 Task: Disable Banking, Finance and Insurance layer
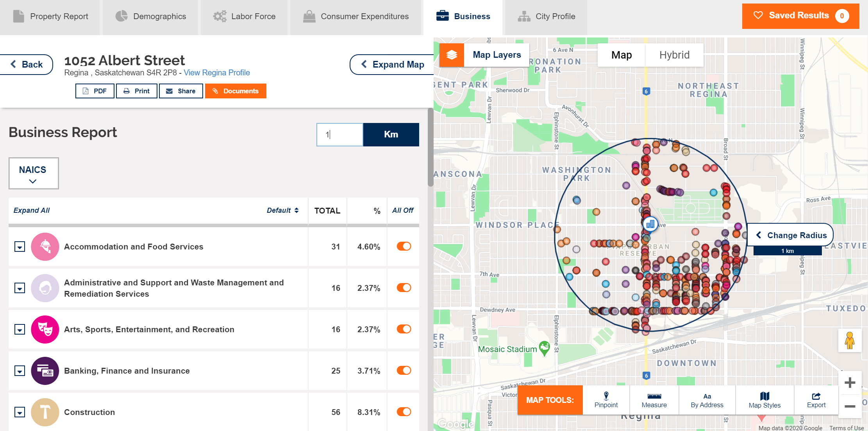[404, 370]
